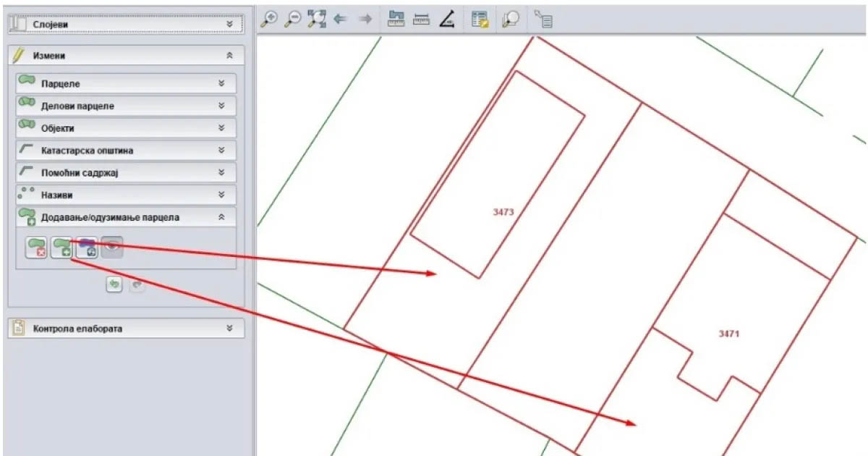
Task: Click the green undo arrow button
Action: tap(114, 284)
